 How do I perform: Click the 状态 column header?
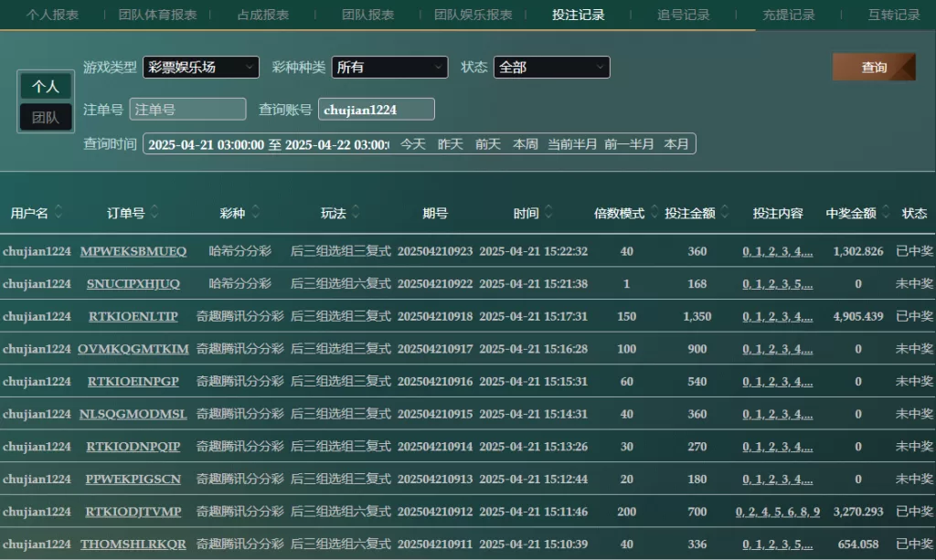(x=914, y=213)
